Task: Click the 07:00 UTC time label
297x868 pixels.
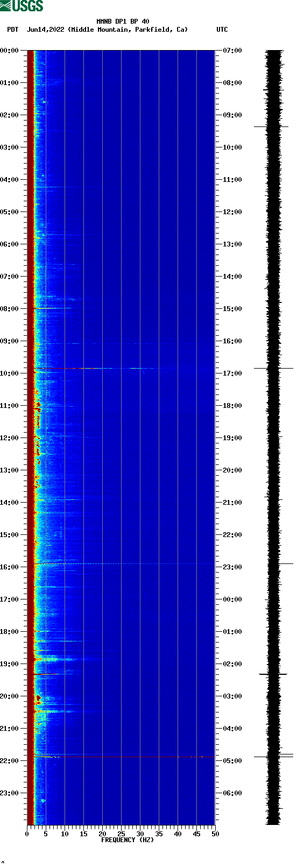Action: [232, 51]
